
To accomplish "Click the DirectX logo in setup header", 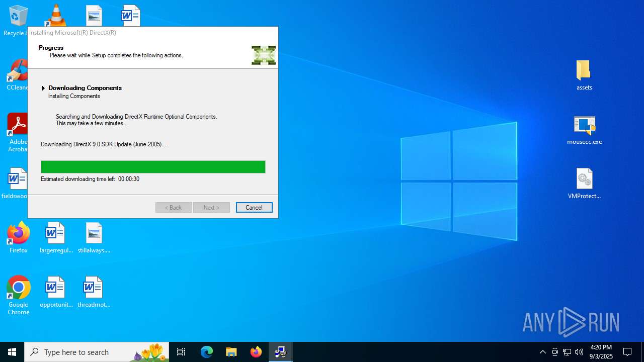I will point(264,55).
